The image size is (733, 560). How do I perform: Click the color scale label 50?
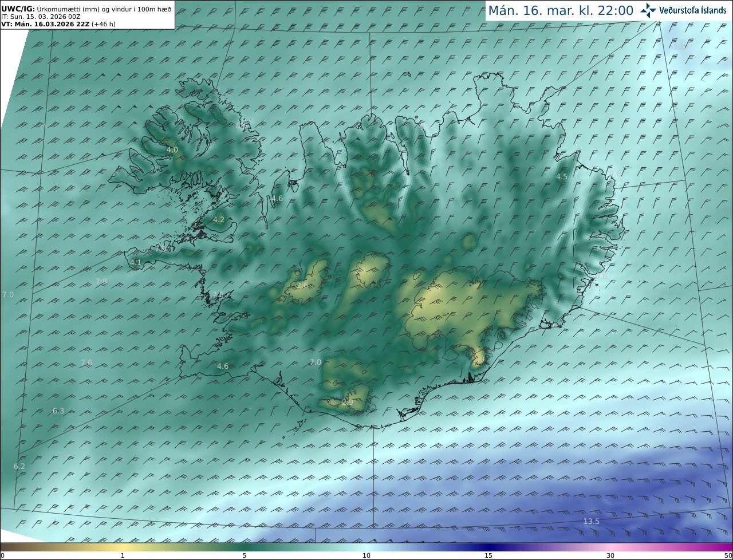728,555
